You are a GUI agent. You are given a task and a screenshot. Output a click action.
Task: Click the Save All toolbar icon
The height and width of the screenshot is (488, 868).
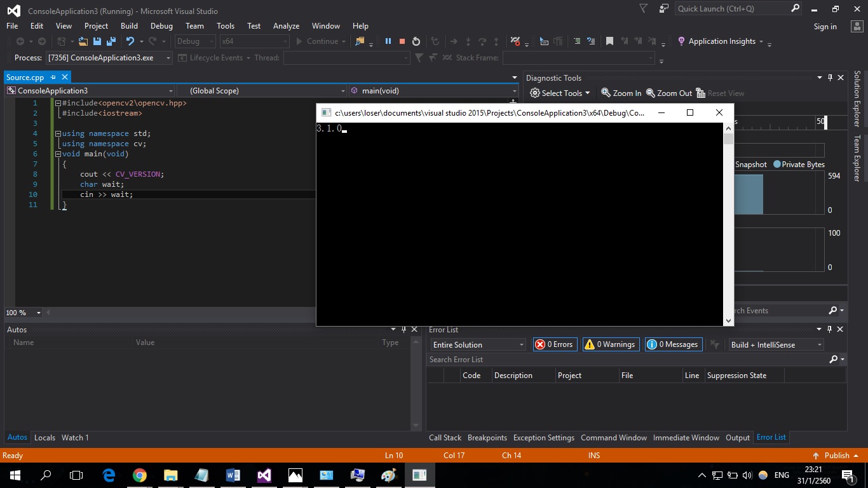(111, 41)
